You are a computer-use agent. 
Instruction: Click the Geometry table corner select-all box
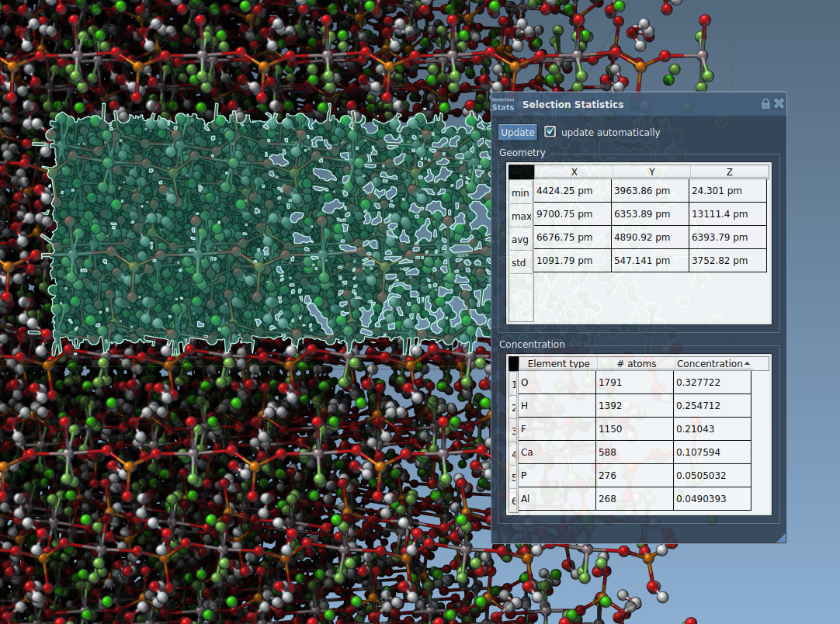(520, 172)
